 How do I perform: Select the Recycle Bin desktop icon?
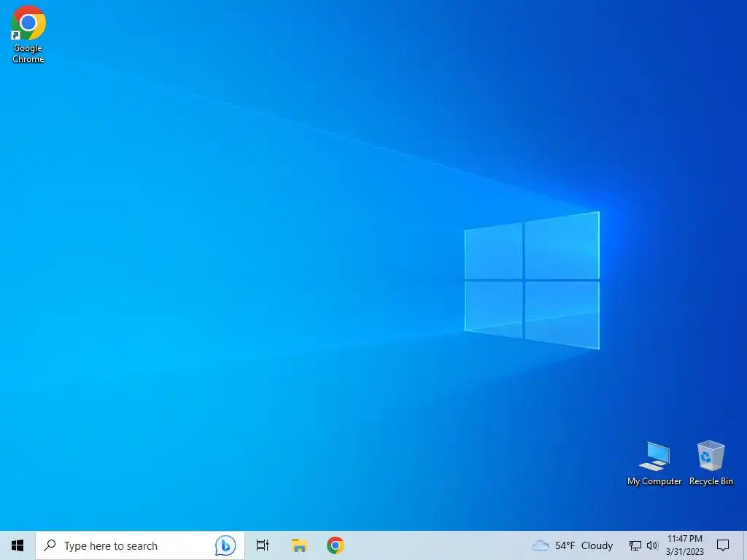click(x=711, y=463)
